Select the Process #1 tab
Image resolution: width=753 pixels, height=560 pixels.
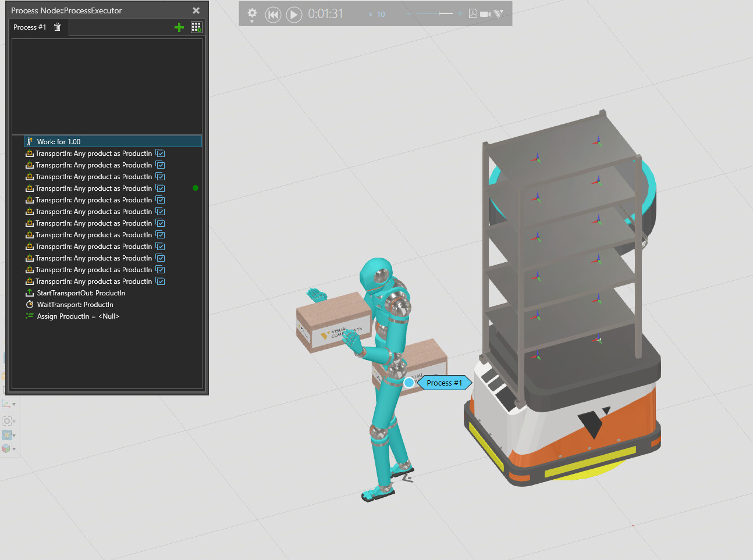pyautogui.click(x=30, y=27)
